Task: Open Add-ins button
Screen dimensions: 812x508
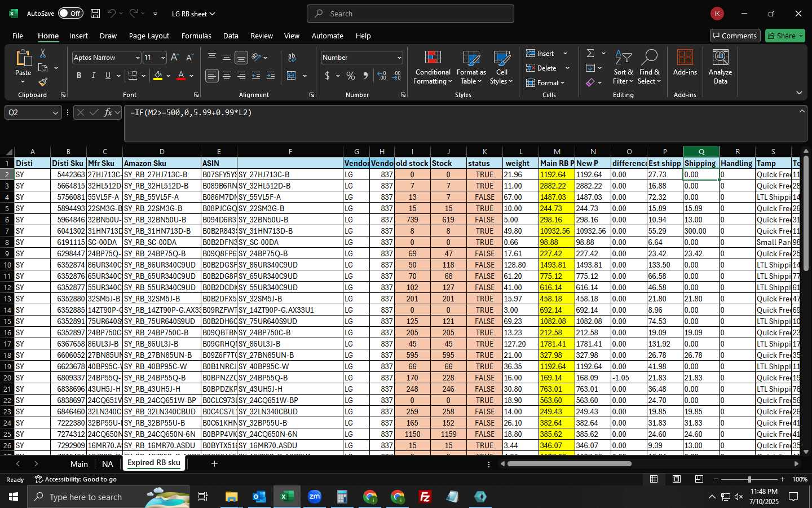Action: pyautogui.click(x=685, y=63)
